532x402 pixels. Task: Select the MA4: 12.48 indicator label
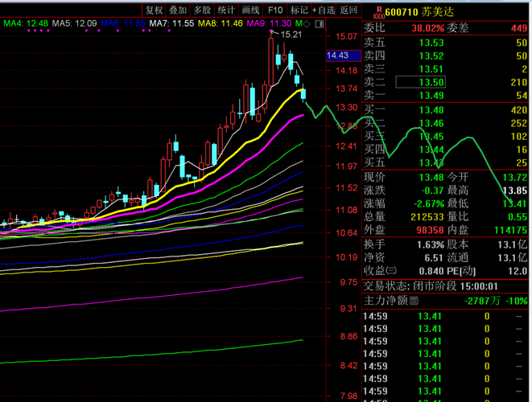click(x=26, y=23)
